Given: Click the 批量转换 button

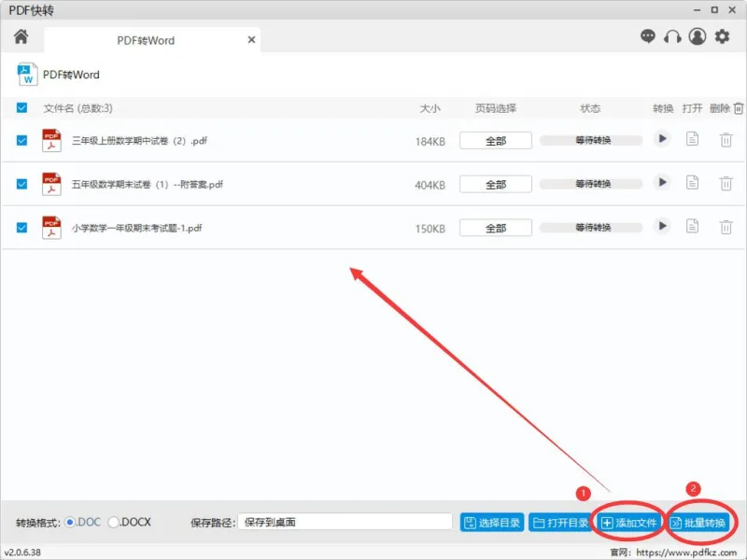Looking at the screenshot, I should click(x=698, y=523).
